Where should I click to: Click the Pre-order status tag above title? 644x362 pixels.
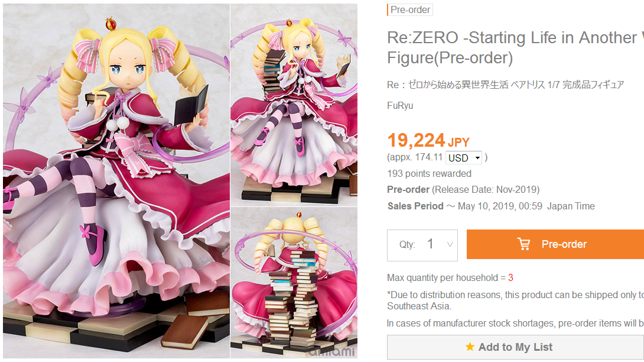click(x=410, y=10)
